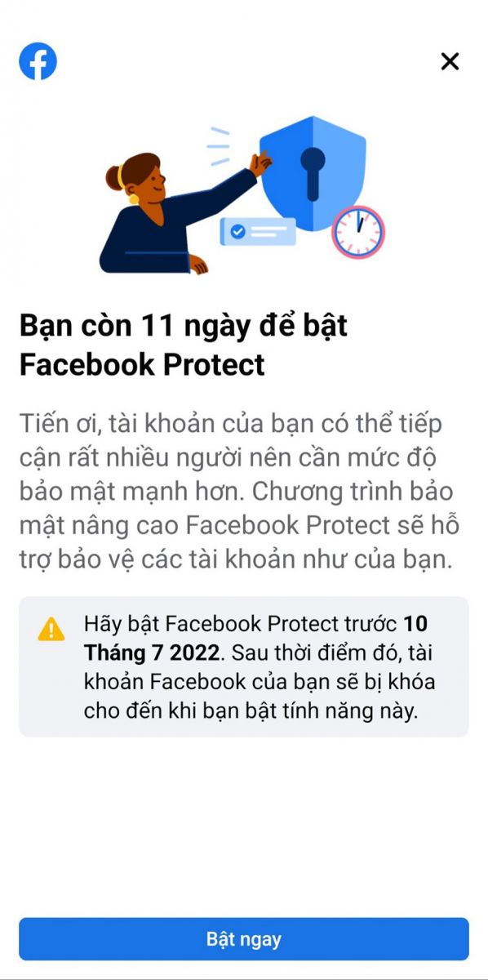
Task: Click the light blue checklist card
Action: tap(258, 232)
